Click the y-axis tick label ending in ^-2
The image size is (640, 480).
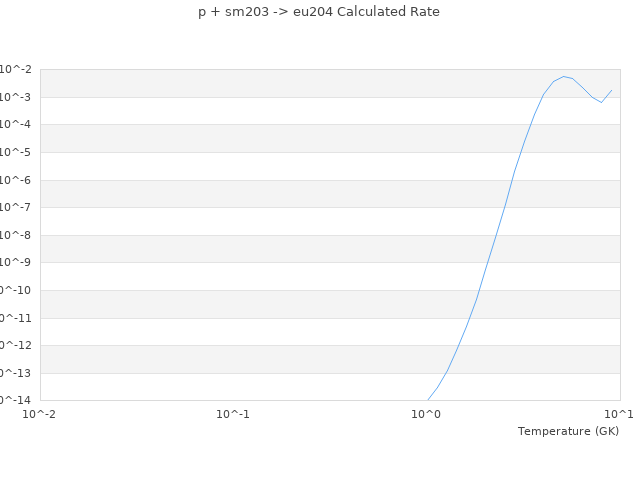(x=16, y=69)
